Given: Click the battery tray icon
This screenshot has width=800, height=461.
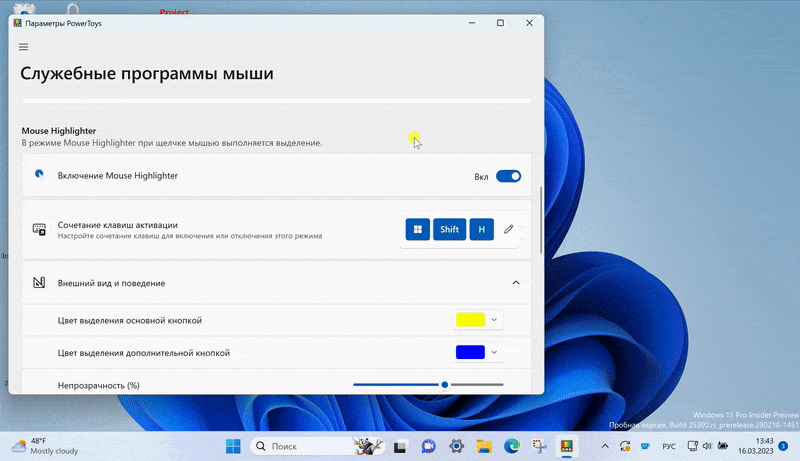Looking at the screenshot, I should 722,446.
